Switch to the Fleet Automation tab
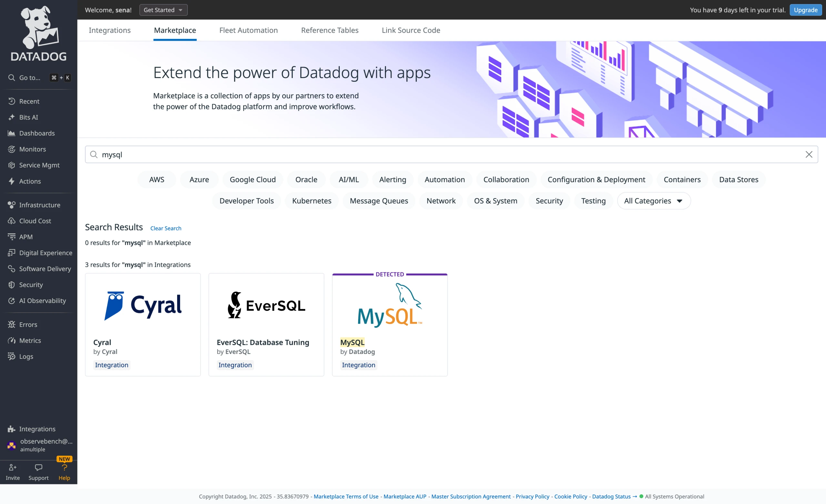 point(248,30)
